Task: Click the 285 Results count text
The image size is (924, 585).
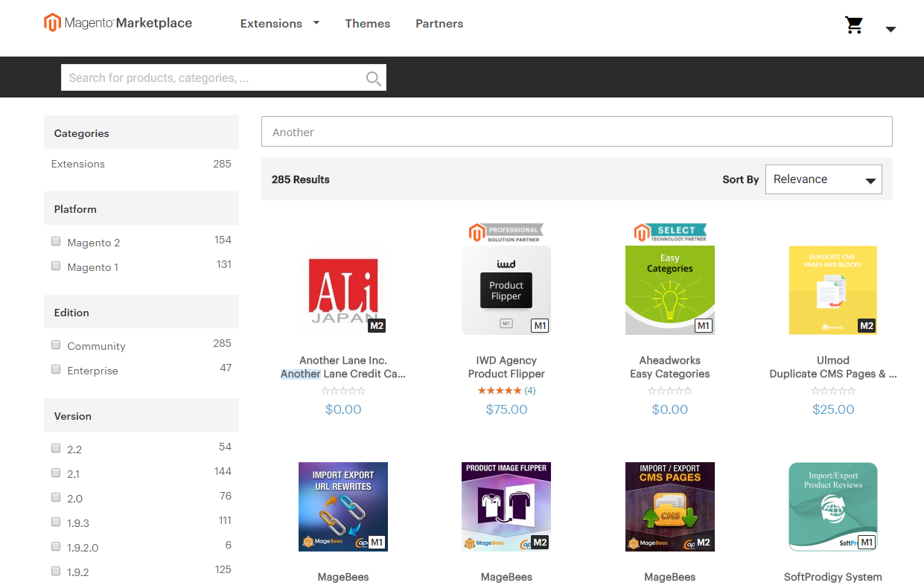Action: pyautogui.click(x=301, y=179)
